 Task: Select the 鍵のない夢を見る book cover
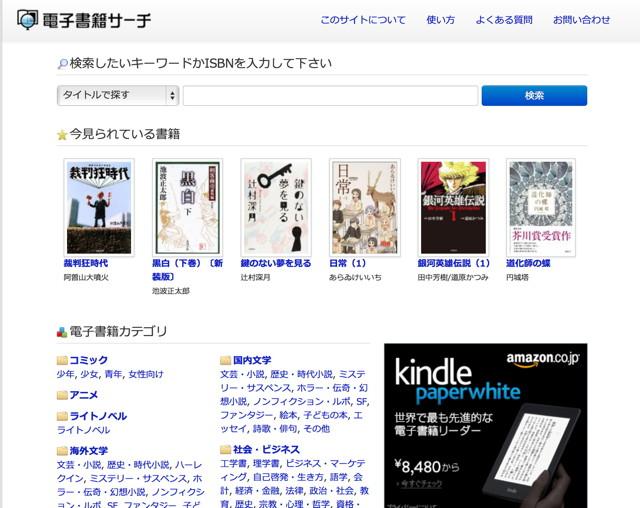click(276, 207)
